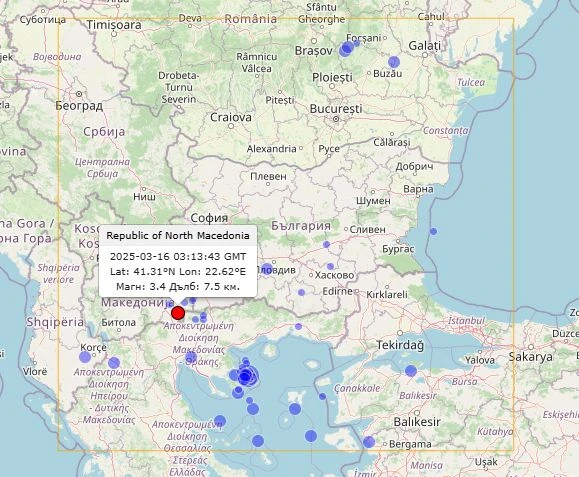Click the 2025-03-16 03:13:43 GMT timestamp
579x477 pixels.
coord(178,256)
